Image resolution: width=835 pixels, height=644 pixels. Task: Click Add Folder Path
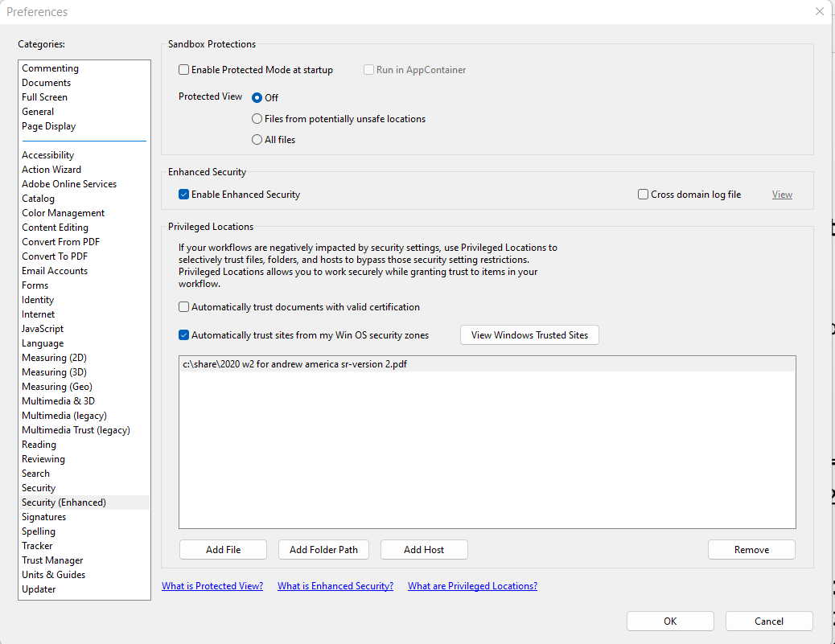coord(323,549)
